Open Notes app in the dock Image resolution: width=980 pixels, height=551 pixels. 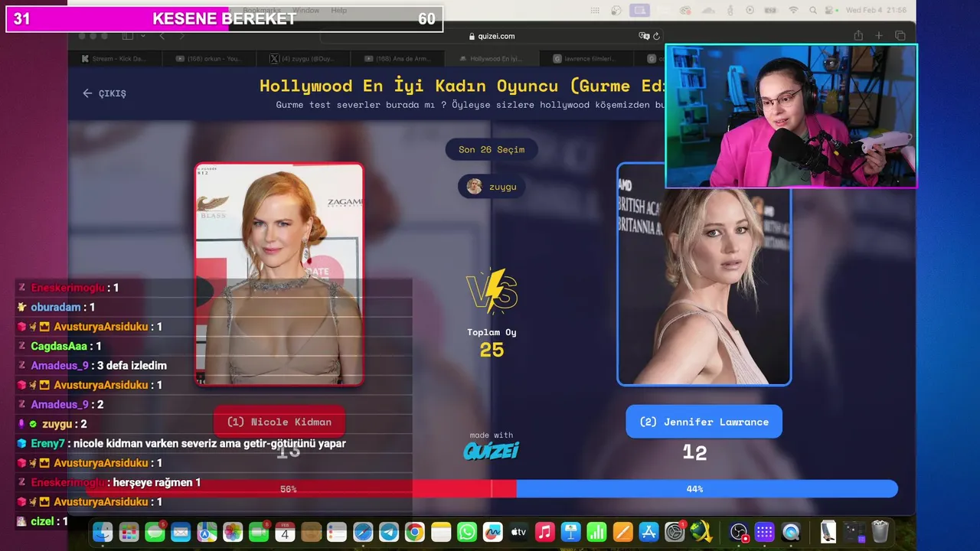pyautogui.click(x=441, y=532)
